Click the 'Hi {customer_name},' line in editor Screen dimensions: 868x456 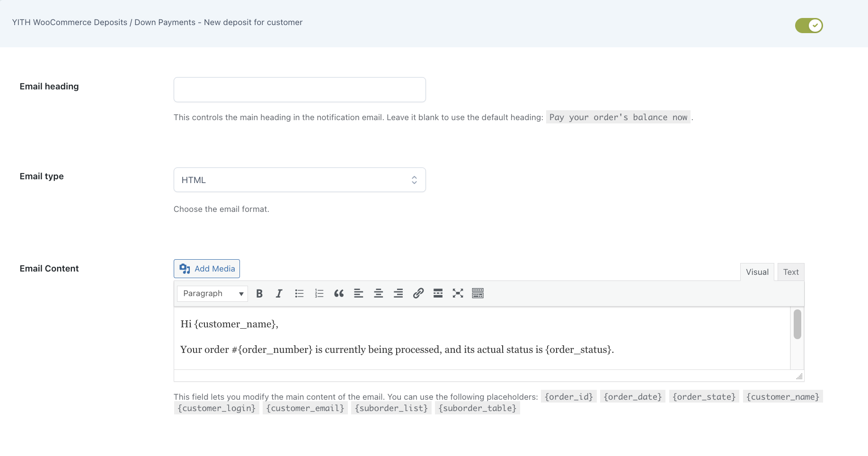230,324
